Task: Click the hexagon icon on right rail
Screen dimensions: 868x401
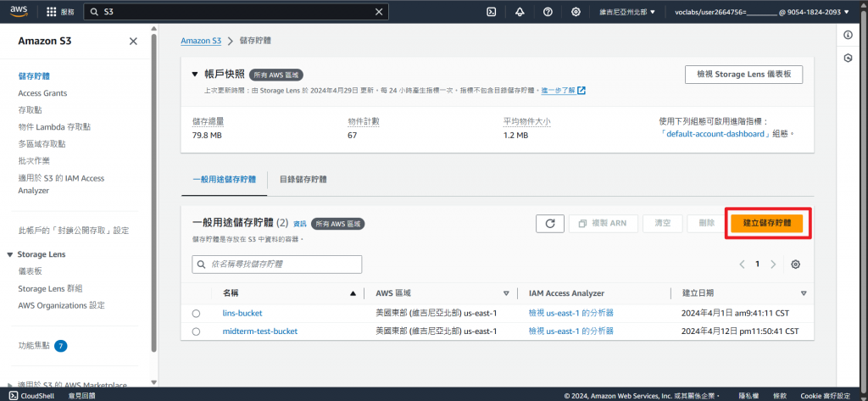Action: 848,58
